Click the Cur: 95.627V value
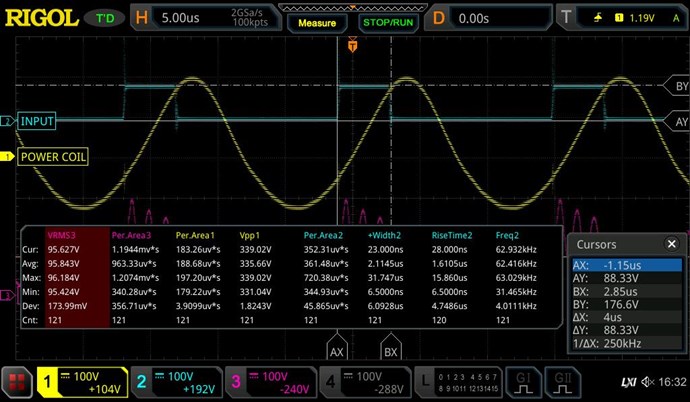 63,249
